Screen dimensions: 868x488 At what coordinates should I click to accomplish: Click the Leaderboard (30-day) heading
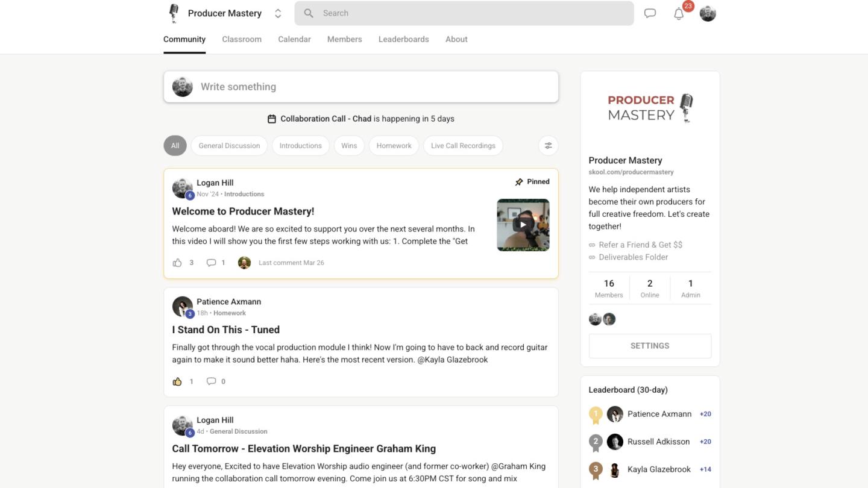pyautogui.click(x=628, y=390)
